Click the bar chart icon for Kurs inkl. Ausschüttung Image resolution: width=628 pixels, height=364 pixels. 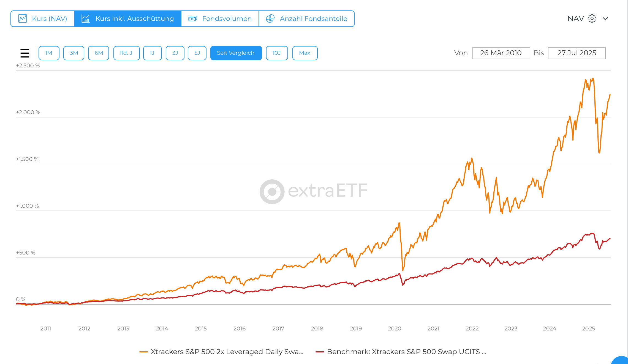click(x=86, y=19)
